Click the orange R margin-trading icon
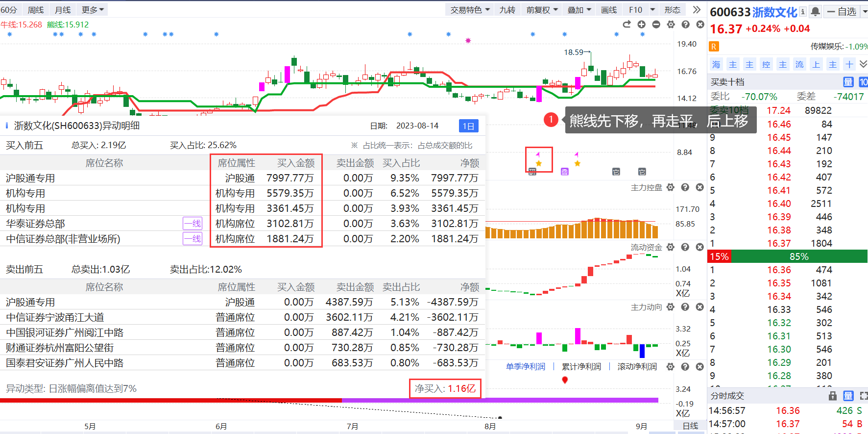Image resolution: width=868 pixels, height=434 pixels. [x=714, y=47]
